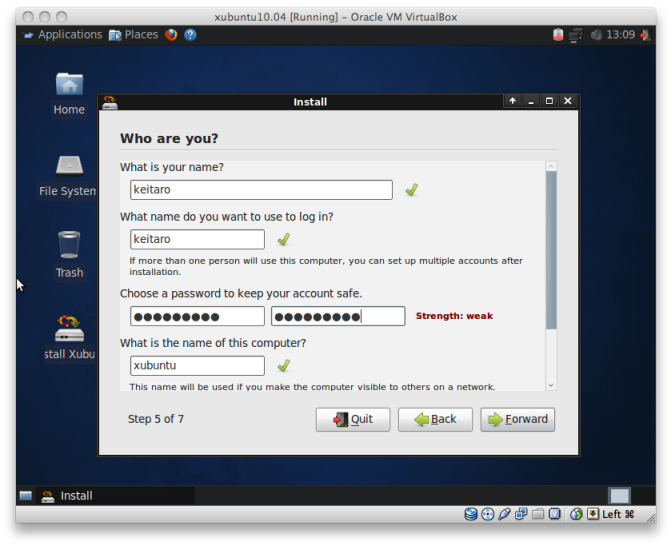Image resolution: width=671 pixels, height=546 pixels.
Task: Click the red battery indicator in the panel
Action: click(x=558, y=35)
